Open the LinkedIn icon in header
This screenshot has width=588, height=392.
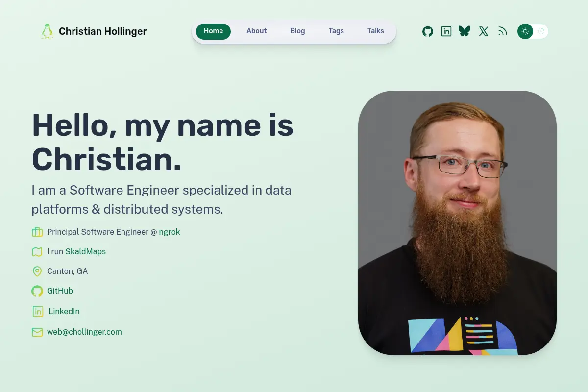coord(446,31)
